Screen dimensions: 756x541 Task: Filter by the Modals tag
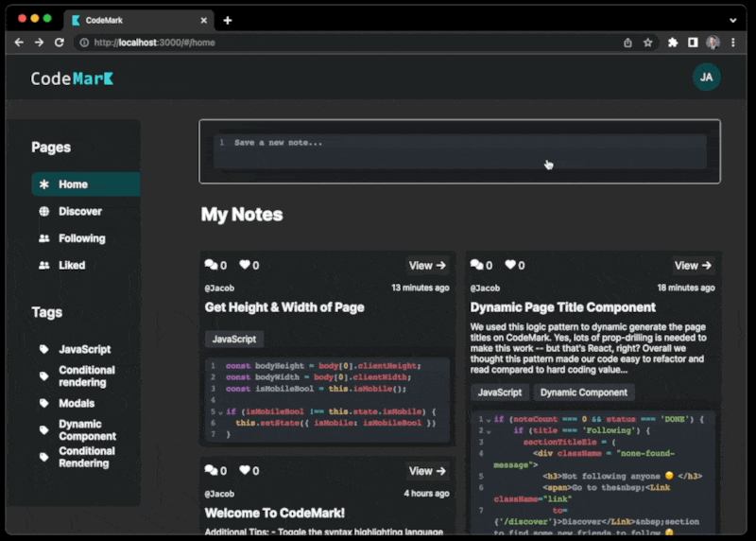coord(77,404)
